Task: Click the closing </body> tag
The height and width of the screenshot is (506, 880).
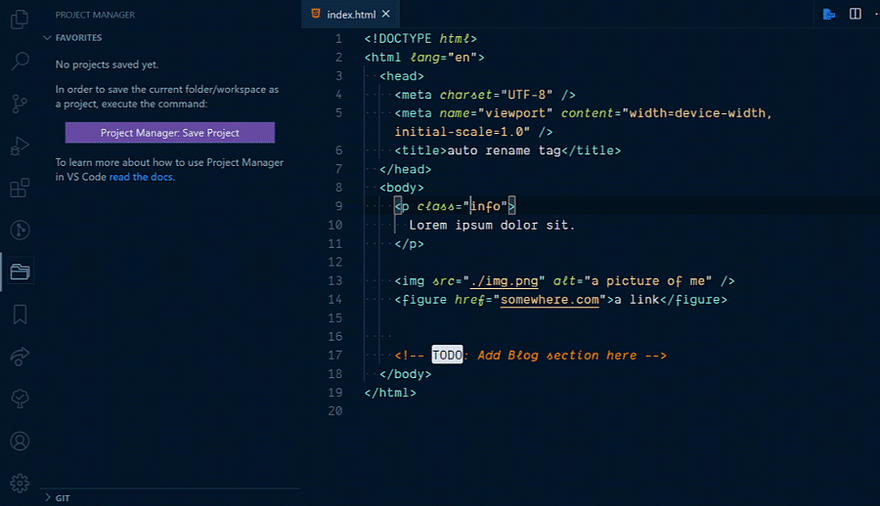Action: pos(405,374)
